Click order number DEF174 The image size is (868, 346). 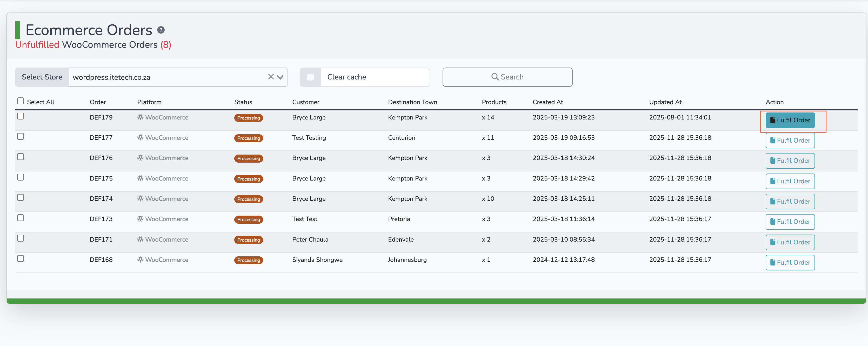(x=101, y=198)
